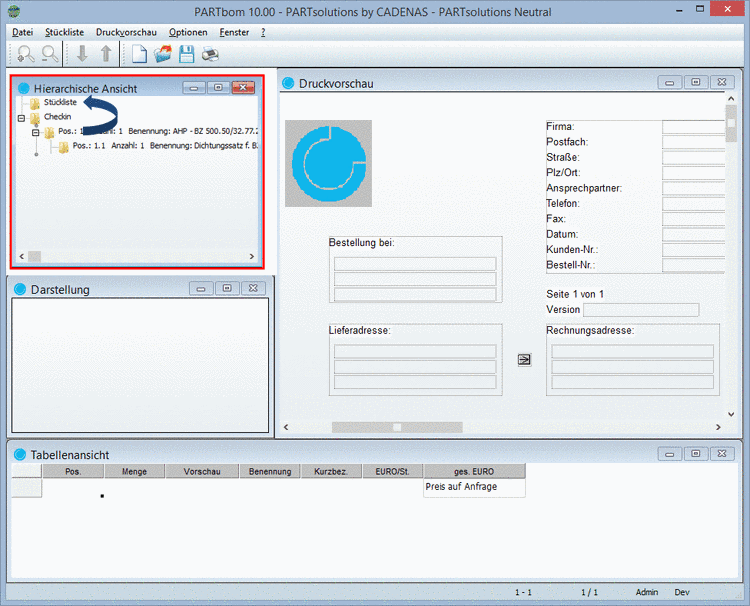Maximize the Darstellung panel
The width and height of the screenshot is (750, 606).
coord(227,288)
